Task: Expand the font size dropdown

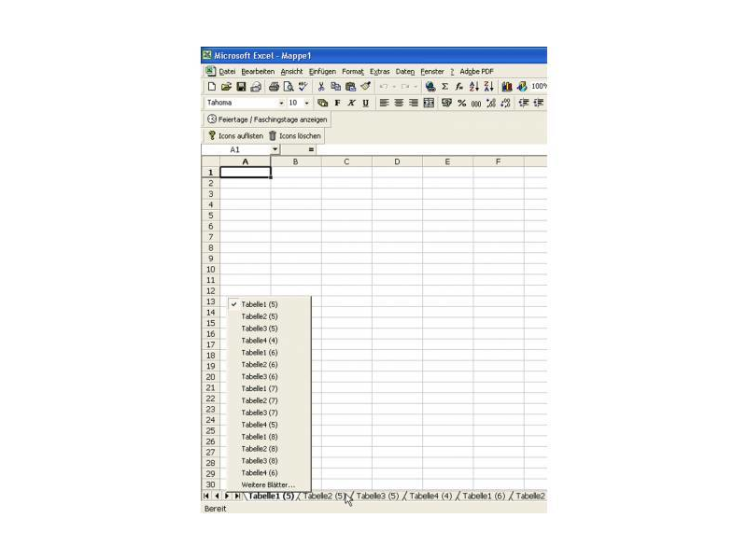Action: tap(307, 103)
